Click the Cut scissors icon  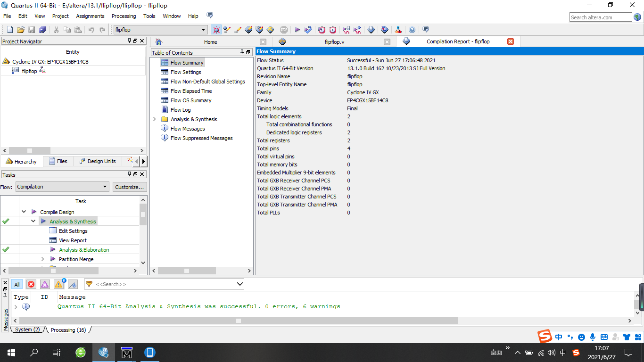[x=56, y=30]
